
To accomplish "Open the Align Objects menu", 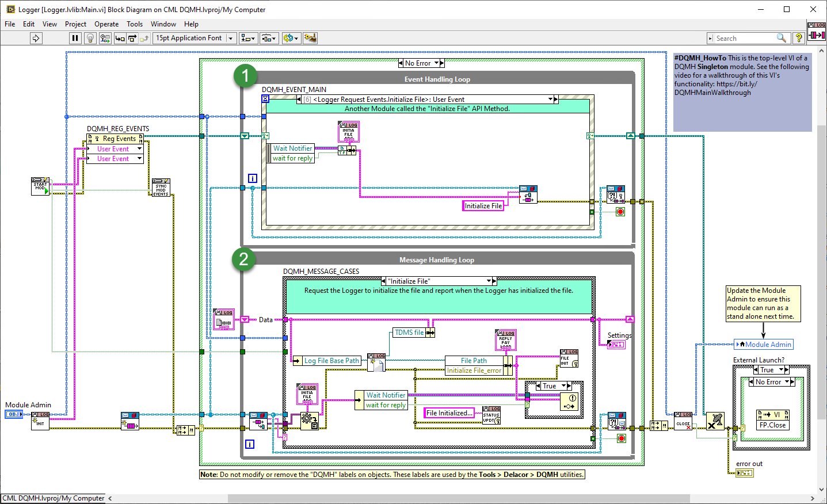I will 248,38.
